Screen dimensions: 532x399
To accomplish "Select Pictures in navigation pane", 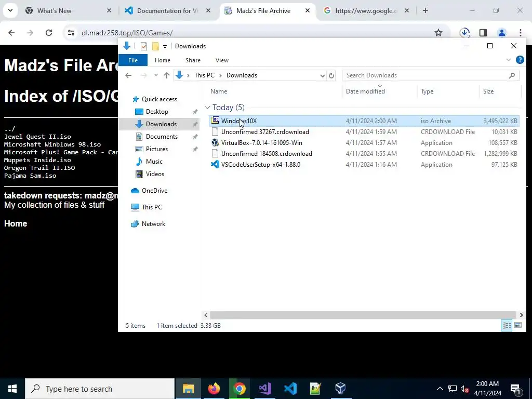I will click(x=157, y=149).
